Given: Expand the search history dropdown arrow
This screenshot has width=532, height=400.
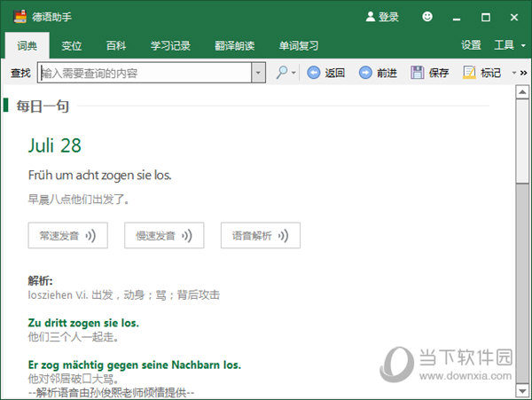Looking at the screenshot, I should coord(259,73).
